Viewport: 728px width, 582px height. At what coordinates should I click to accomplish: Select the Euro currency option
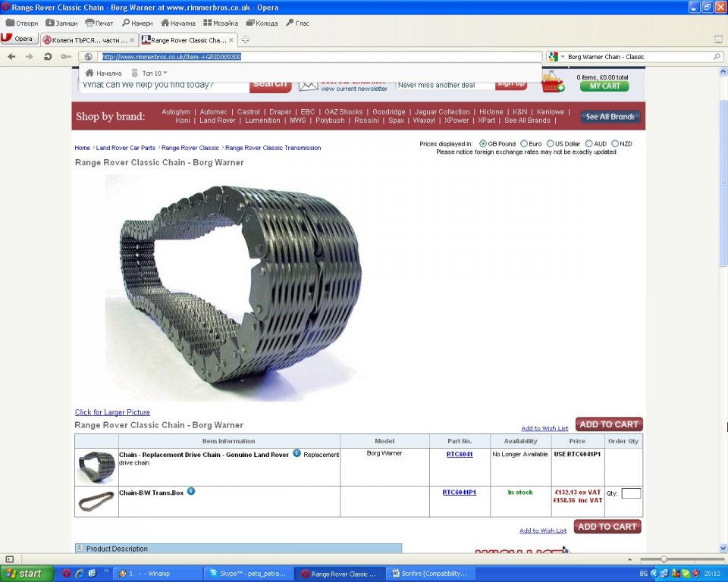pos(525,144)
